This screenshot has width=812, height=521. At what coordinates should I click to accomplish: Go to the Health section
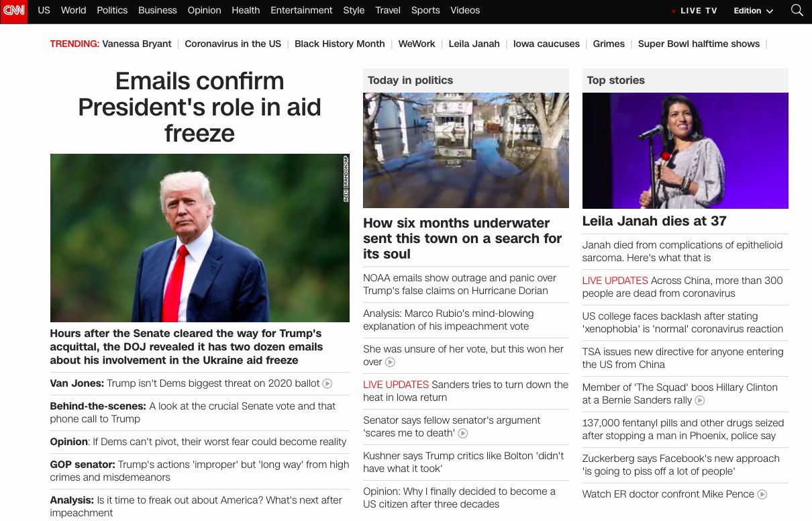[x=246, y=10]
